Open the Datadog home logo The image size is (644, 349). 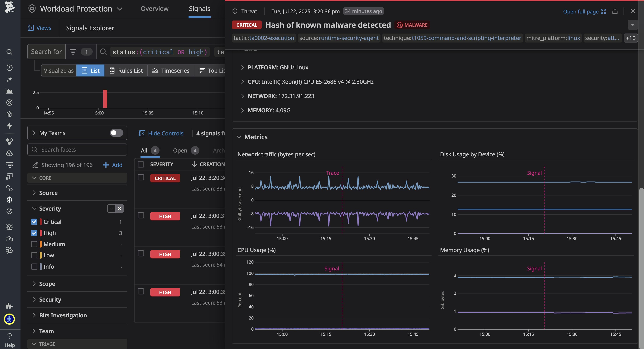(x=10, y=7)
